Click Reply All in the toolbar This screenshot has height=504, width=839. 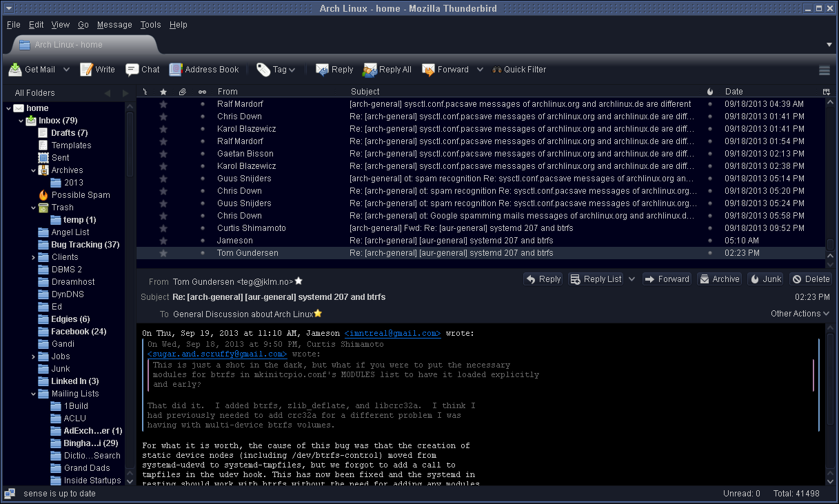point(387,70)
